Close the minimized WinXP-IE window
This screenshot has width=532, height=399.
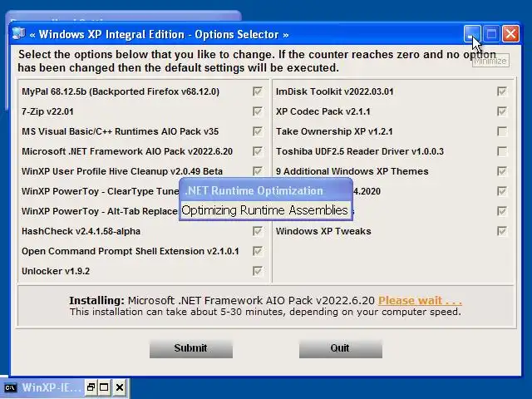(x=120, y=387)
